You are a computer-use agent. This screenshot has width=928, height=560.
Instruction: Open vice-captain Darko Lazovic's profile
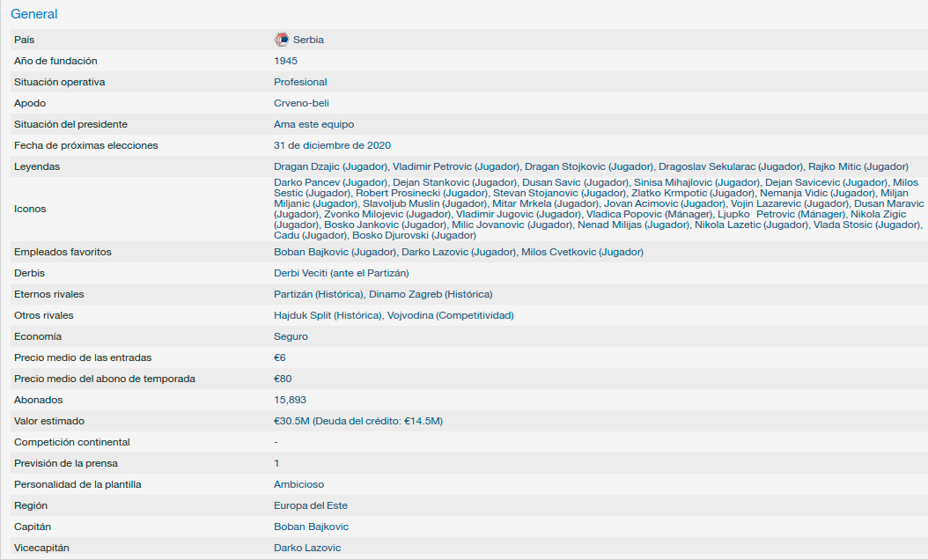point(307,548)
